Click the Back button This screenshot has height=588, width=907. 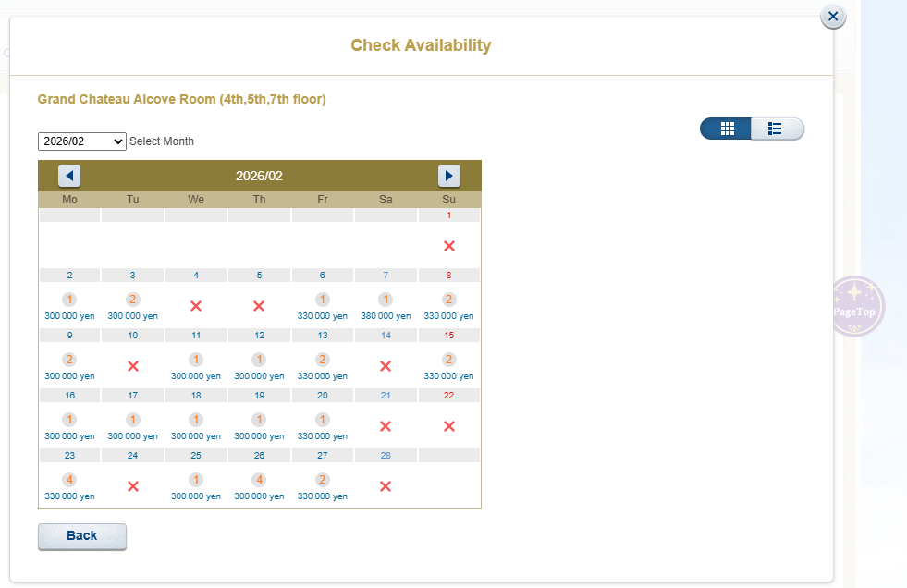(81, 536)
